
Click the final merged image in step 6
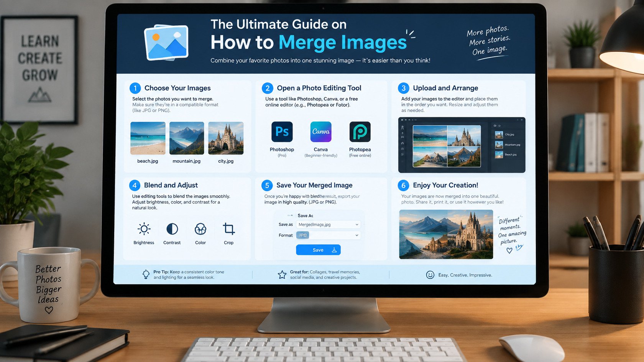pyautogui.click(x=446, y=234)
